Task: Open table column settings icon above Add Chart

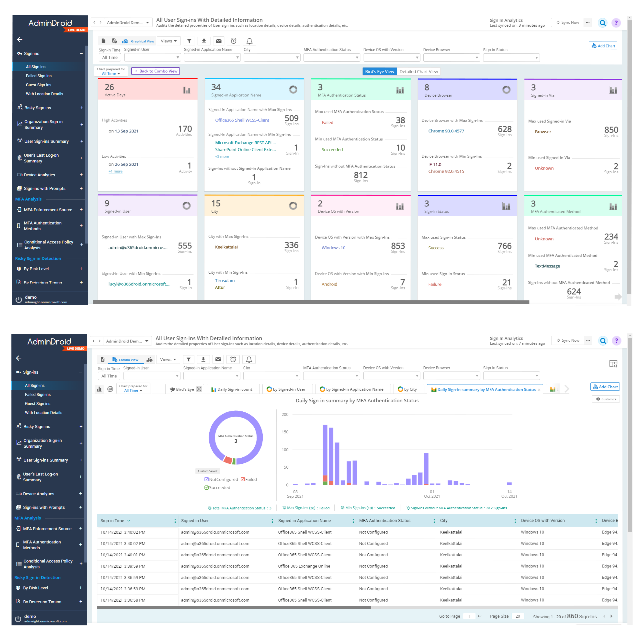Action: click(613, 364)
